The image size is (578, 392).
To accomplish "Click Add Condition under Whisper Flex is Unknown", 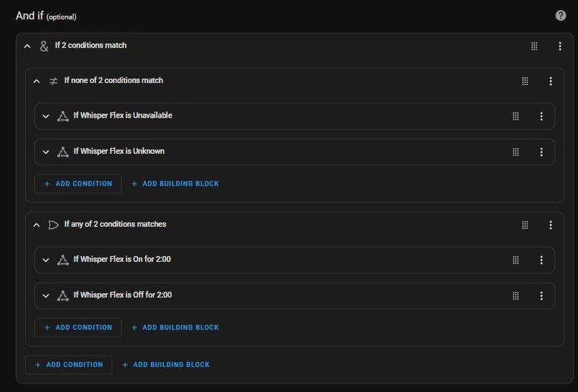I will [78, 183].
